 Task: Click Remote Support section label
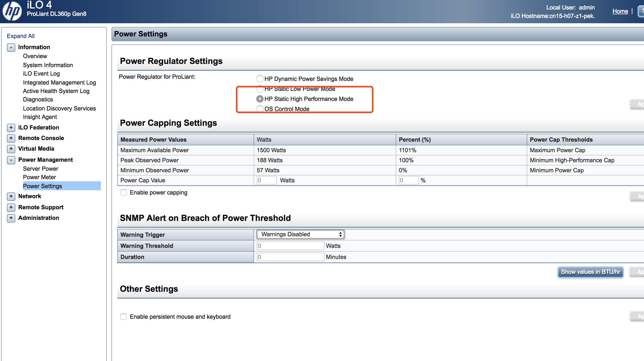[41, 207]
